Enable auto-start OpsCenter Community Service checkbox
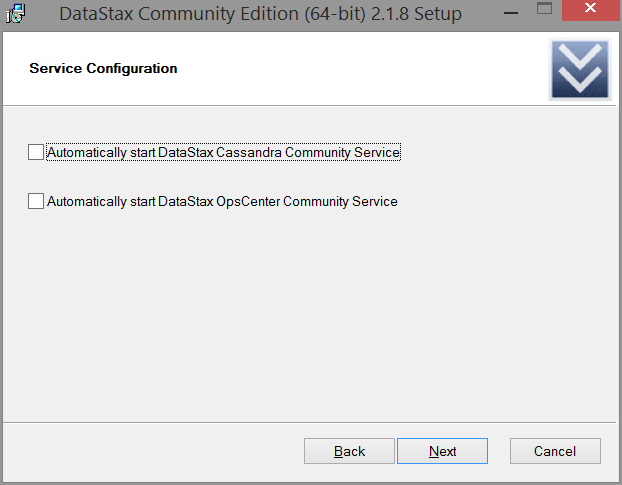 pos(36,201)
